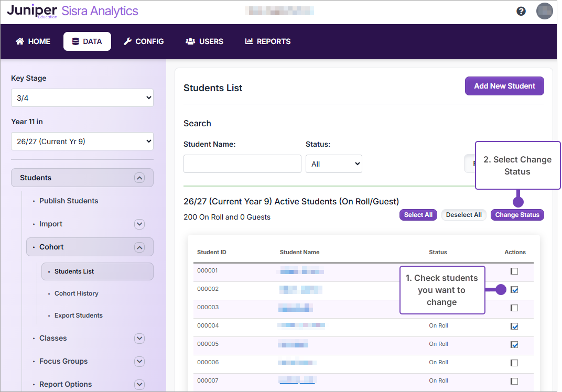Collapse the Cohort section
Image resolution: width=562 pixels, height=392 pixels.
139,247
